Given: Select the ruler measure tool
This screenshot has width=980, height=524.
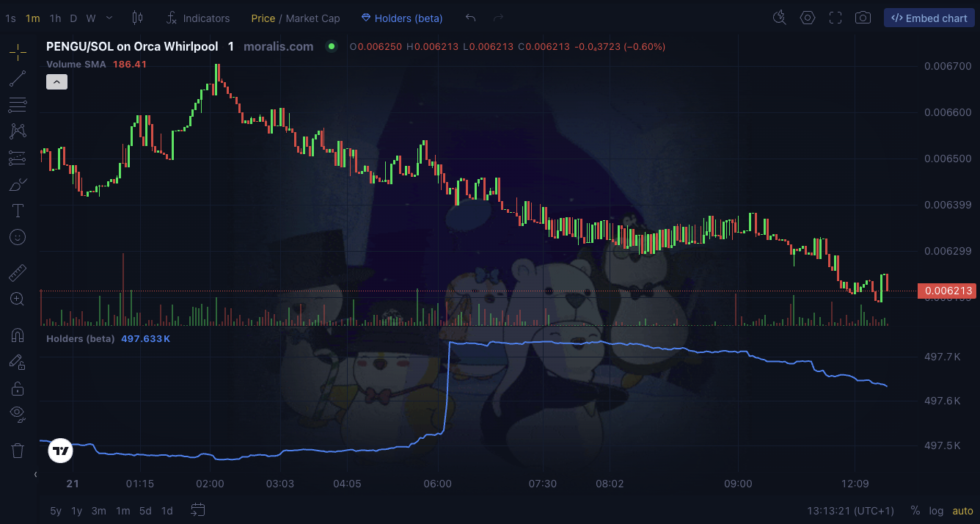Looking at the screenshot, I should coord(18,273).
